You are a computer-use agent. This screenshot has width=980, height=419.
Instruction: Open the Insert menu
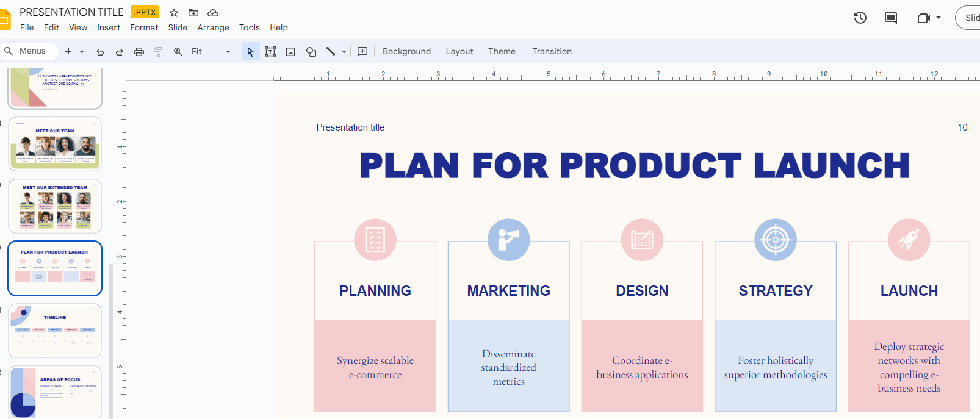coord(109,27)
